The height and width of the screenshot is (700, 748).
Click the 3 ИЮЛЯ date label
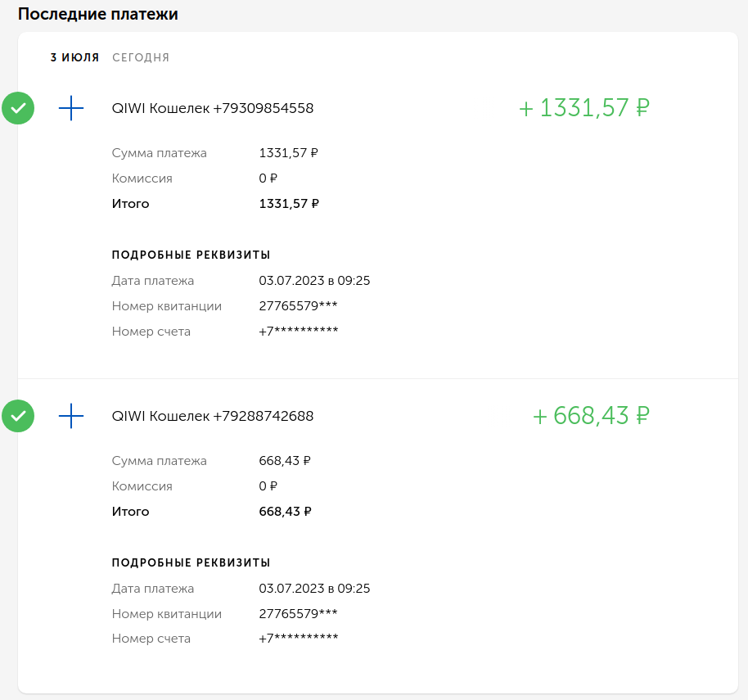pyautogui.click(x=74, y=58)
